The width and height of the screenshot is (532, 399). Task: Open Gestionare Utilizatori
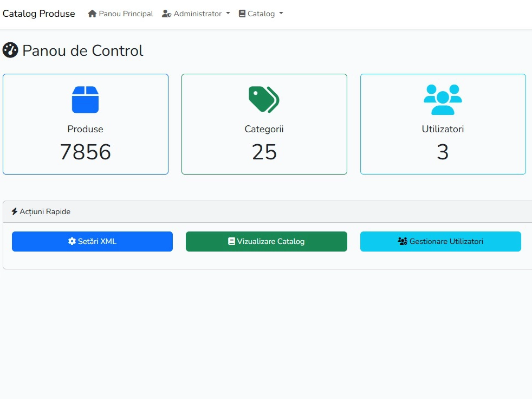pyautogui.click(x=440, y=241)
